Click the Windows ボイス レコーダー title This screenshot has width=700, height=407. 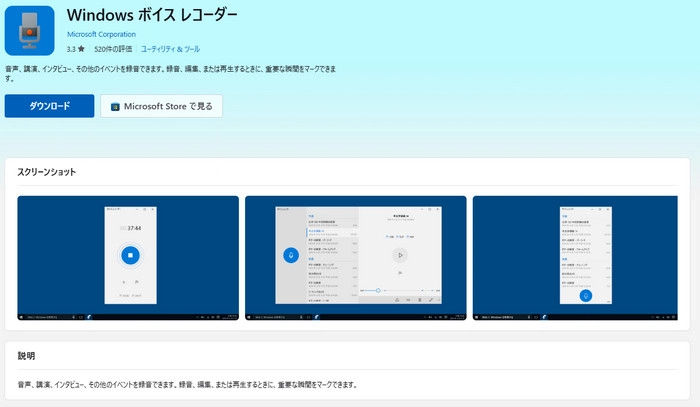pyautogui.click(x=152, y=15)
